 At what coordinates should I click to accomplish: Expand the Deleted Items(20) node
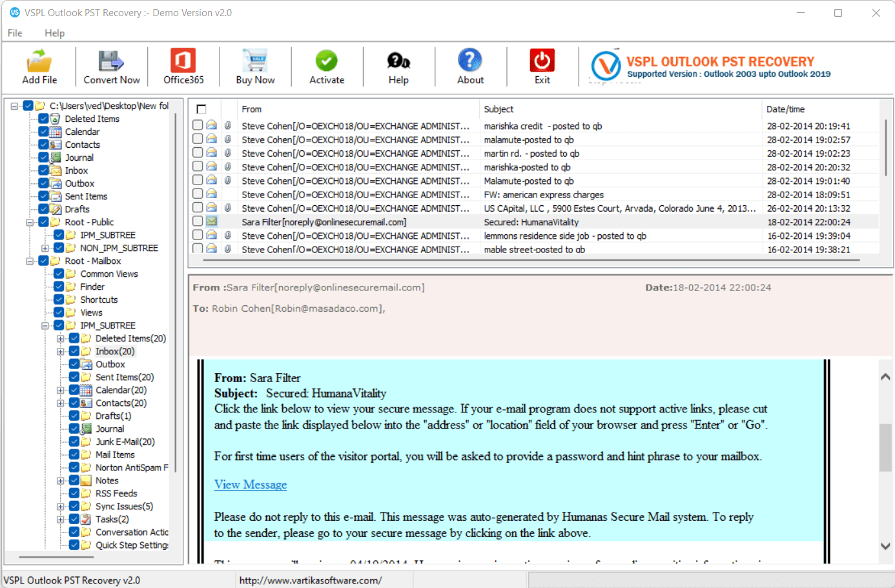(x=60, y=338)
